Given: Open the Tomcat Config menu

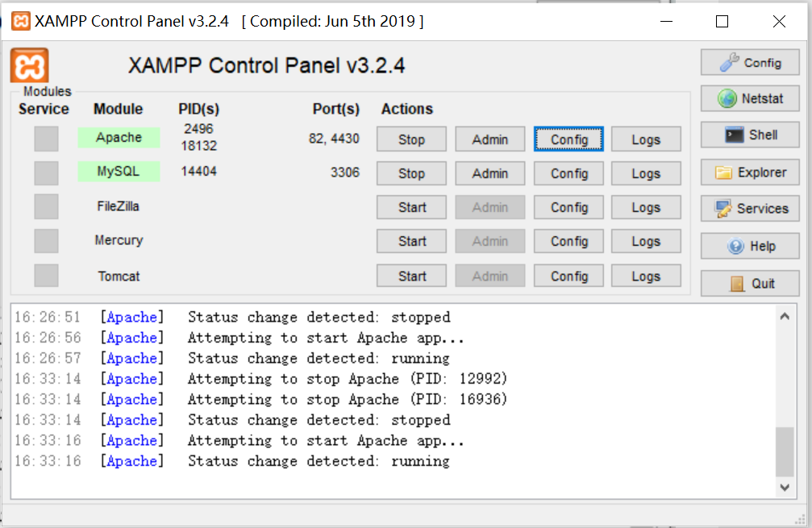Looking at the screenshot, I should pos(568,276).
